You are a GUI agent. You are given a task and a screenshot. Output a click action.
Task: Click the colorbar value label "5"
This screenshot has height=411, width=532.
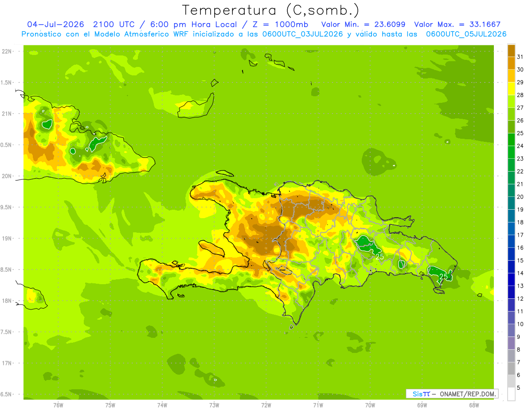click(x=519, y=388)
